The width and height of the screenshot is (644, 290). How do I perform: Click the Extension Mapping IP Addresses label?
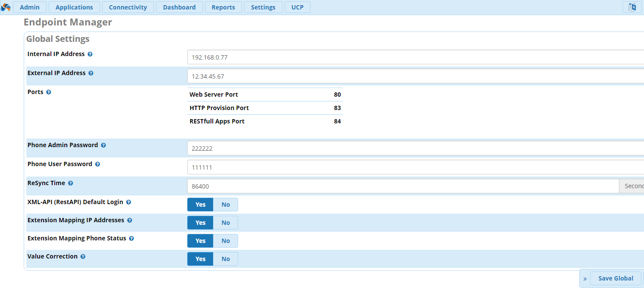point(76,220)
